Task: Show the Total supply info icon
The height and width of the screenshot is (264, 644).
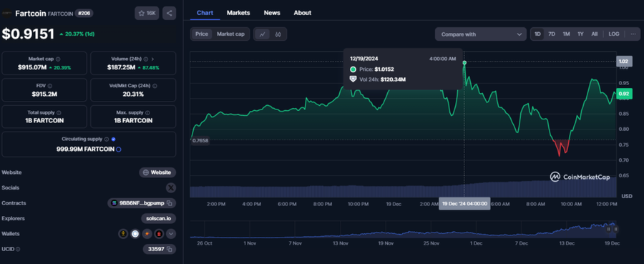Action: click(59, 112)
